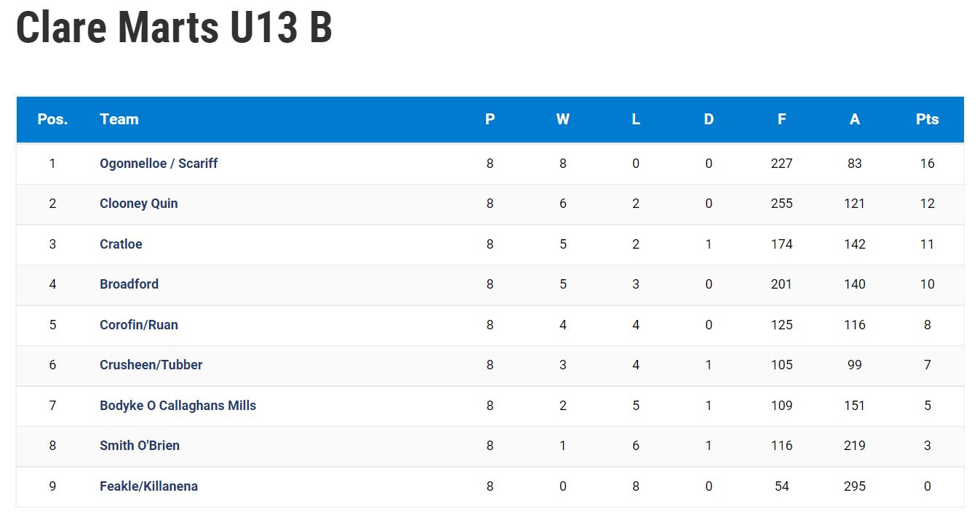Select the P (played) column header
Viewport: 980px width, 530px height.
(x=490, y=119)
